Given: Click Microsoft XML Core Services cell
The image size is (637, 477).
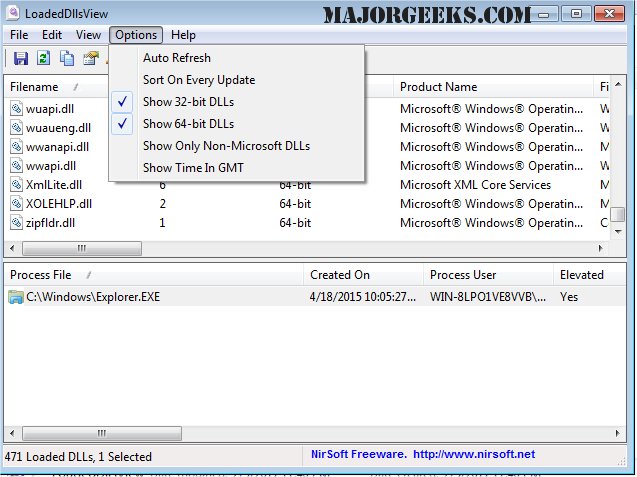Looking at the screenshot, I should (475, 185).
